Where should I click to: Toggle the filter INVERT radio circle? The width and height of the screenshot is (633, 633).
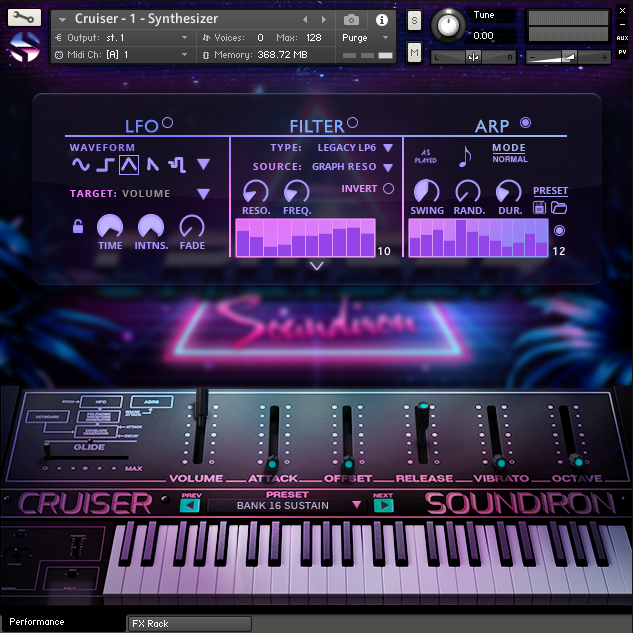click(388, 189)
